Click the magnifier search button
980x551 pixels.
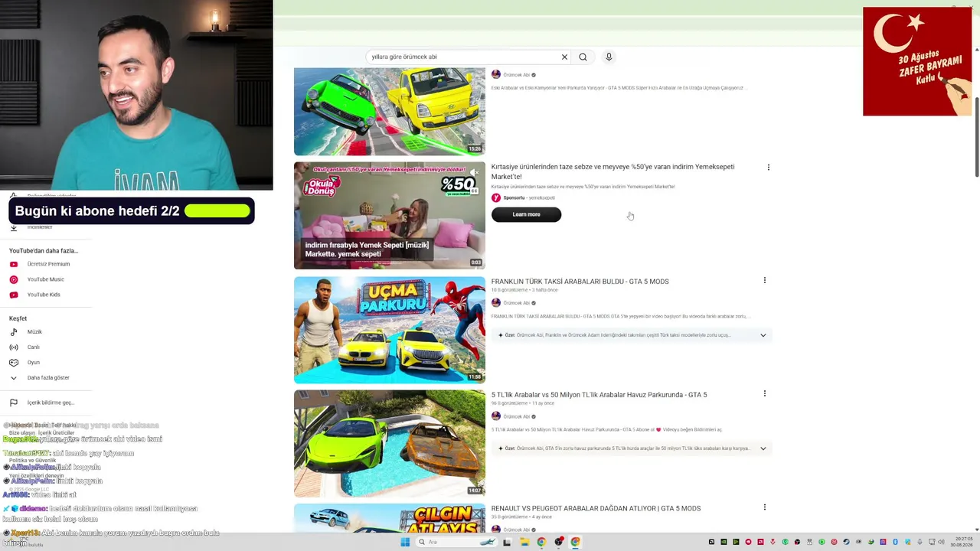click(583, 57)
